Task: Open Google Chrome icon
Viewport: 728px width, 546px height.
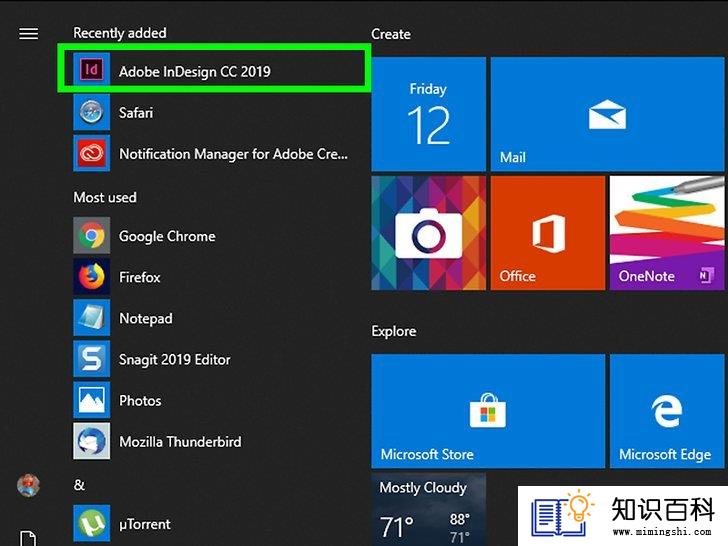Action: click(91, 235)
